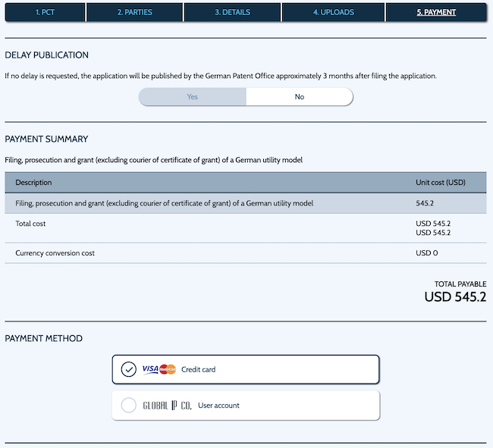Click the Credit card checkmark circle

click(x=129, y=369)
